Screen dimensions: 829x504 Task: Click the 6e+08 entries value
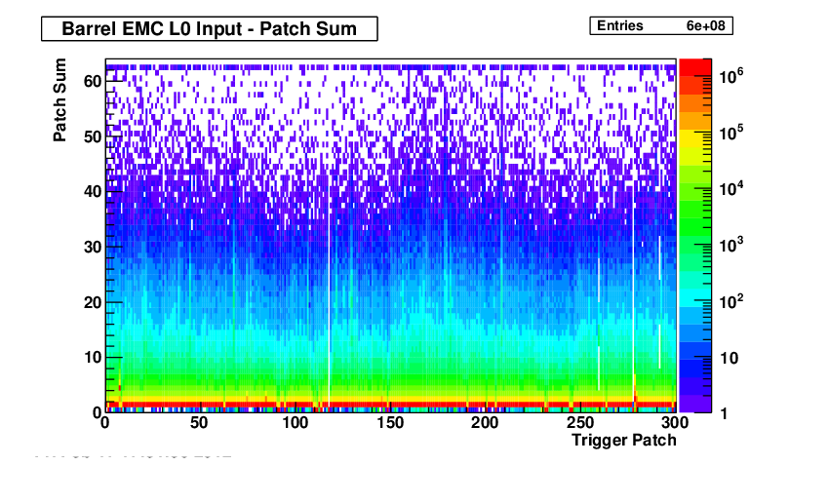[x=706, y=26]
